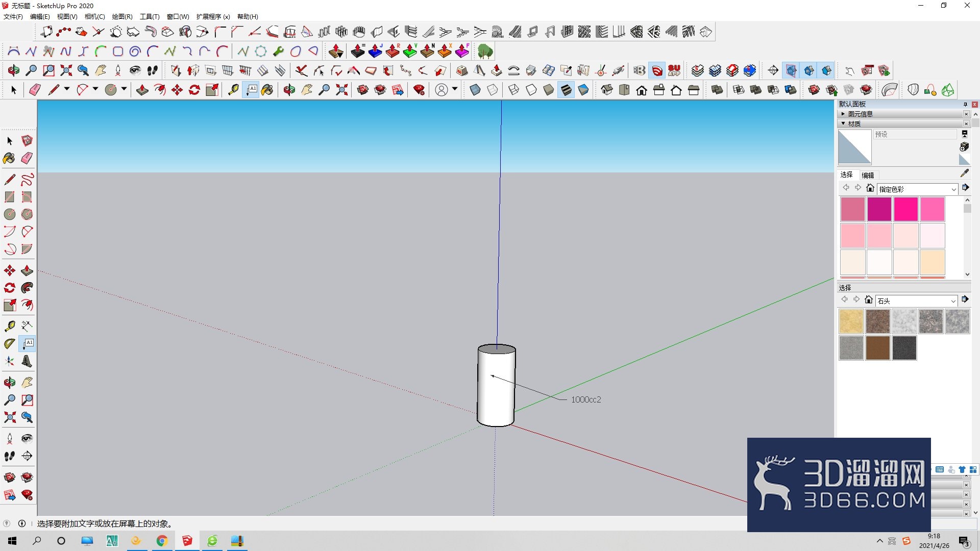
Task: Activate the Move tool in left toolbar
Action: [9, 270]
